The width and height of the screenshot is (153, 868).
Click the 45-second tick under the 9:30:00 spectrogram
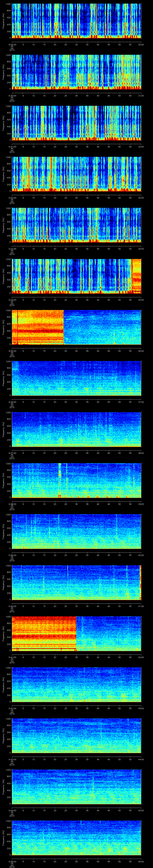(109, 95)
